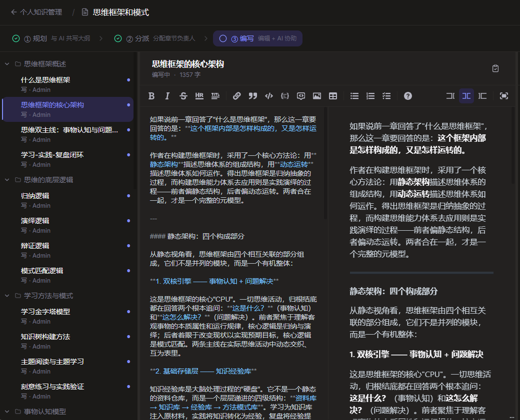The height and width of the screenshot is (420, 520).
Task: Collapse the 思维的底层逻辑 folder
Action: click(7, 180)
